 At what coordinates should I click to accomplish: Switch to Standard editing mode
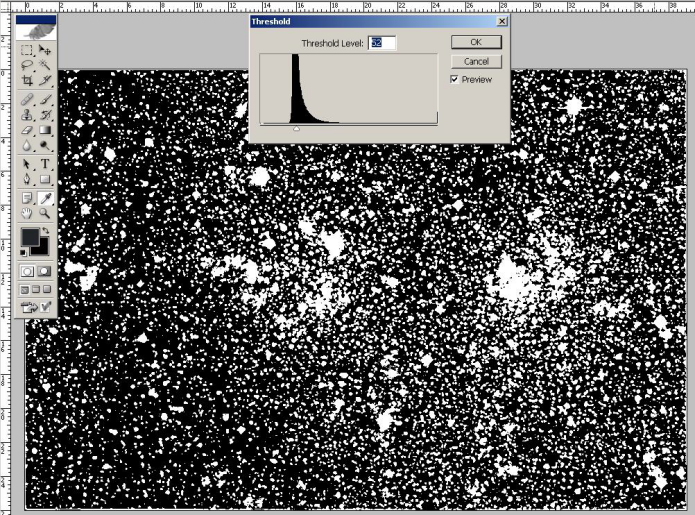coord(27,271)
